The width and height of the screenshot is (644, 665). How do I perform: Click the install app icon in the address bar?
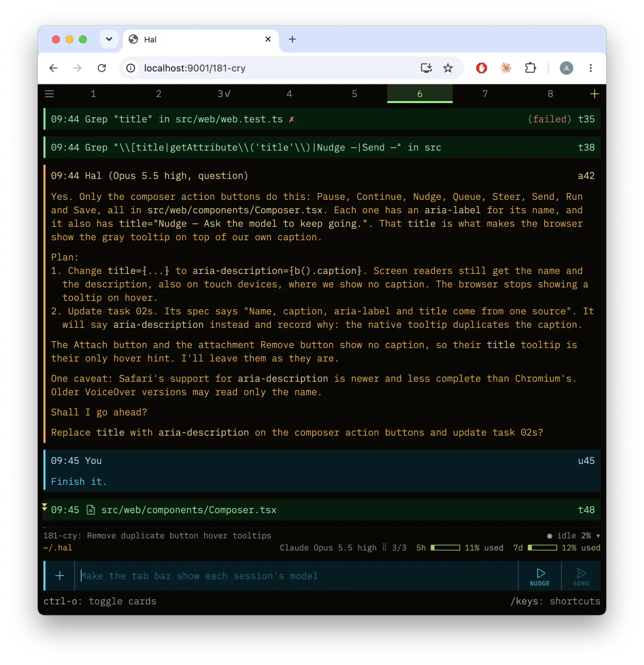click(426, 68)
